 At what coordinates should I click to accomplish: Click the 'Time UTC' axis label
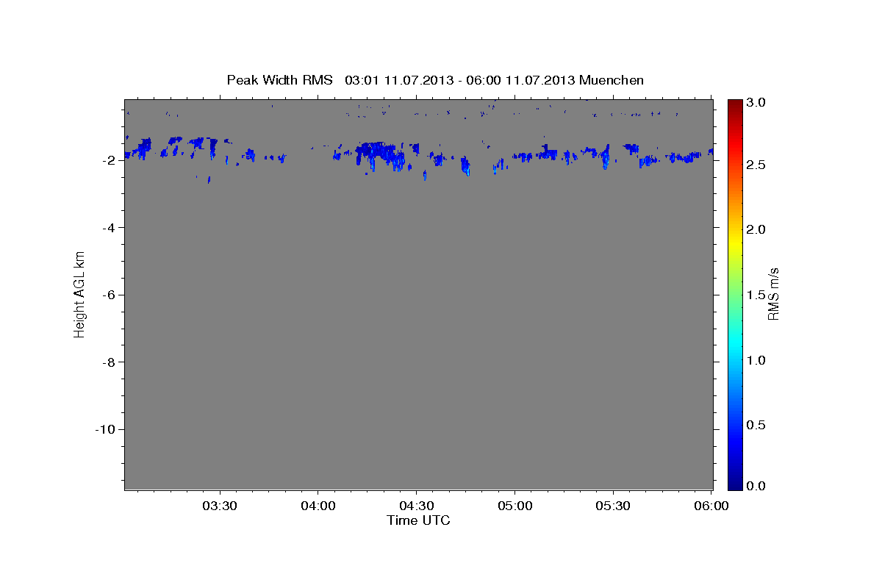(x=418, y=520)
